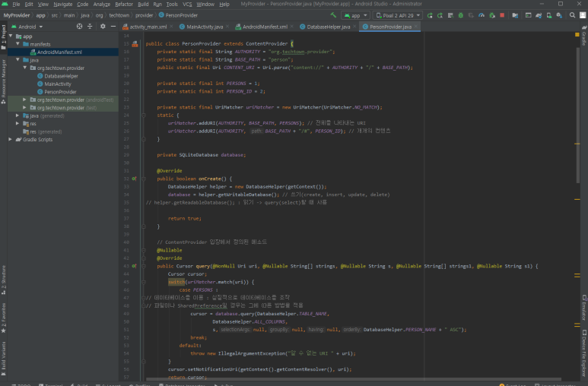Collapse the app module tree node
The width and height of the screenshot is (588, 386).
11,36
